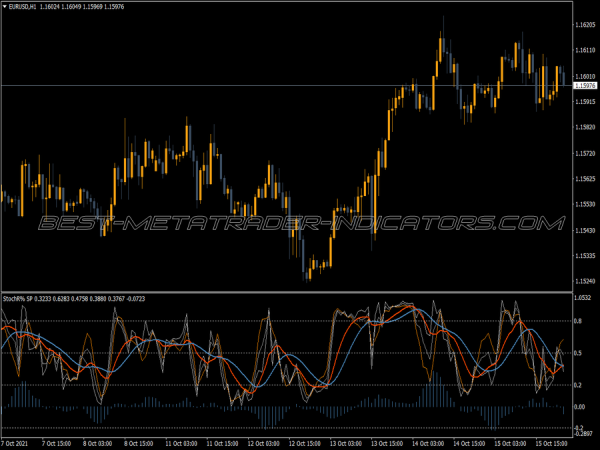Viewport: 600px width, 450px height.
Task: Click the 11 Oct 03:00 time label
Action: click(x=181, y=444)
